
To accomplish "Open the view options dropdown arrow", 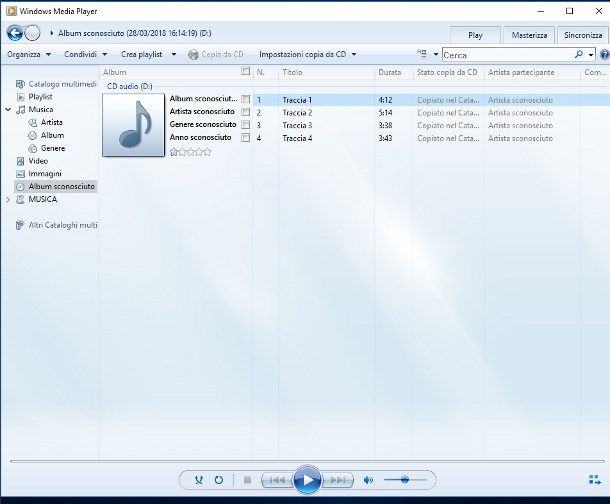I will (436, 54).
